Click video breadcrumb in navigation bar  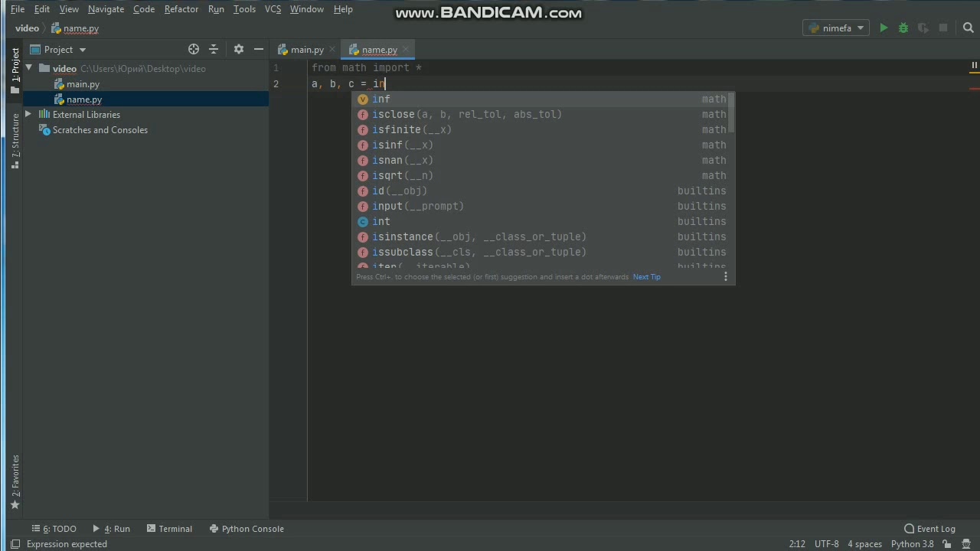[x=27, y=28]
